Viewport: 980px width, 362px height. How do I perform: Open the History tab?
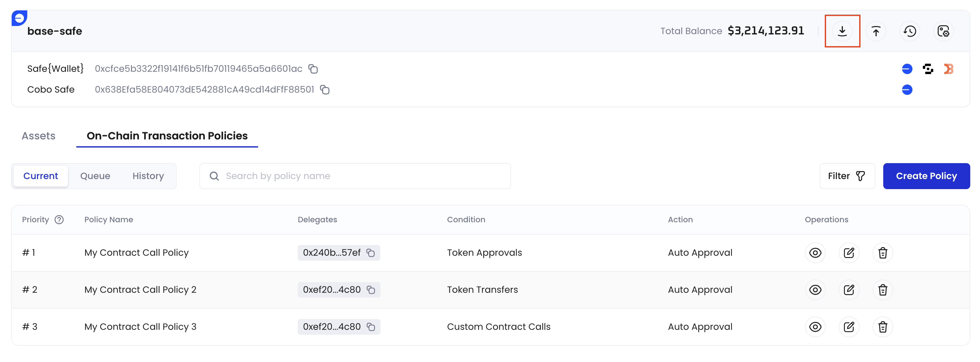[x=148, y=176]
